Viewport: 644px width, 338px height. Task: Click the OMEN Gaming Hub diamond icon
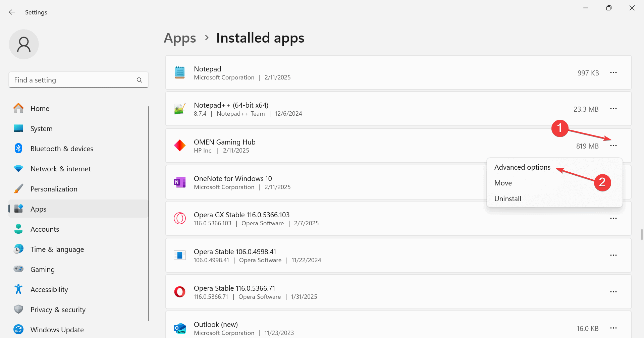pyautogui.click(x=180, y=146)
